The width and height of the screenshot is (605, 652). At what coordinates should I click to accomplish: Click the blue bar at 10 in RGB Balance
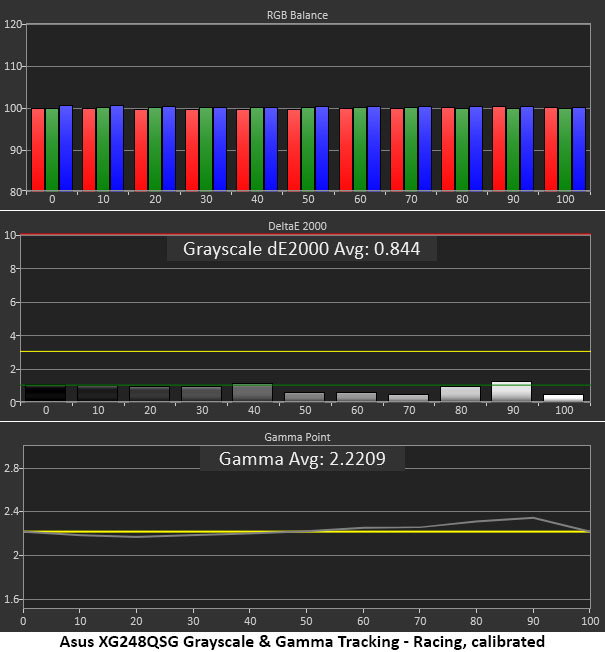coord(117,148)
